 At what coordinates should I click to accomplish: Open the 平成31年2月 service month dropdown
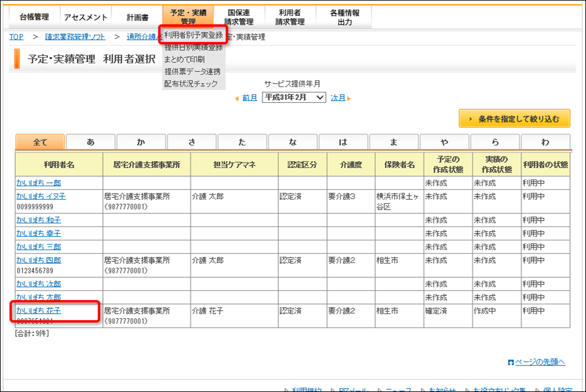tap(294, 97)
